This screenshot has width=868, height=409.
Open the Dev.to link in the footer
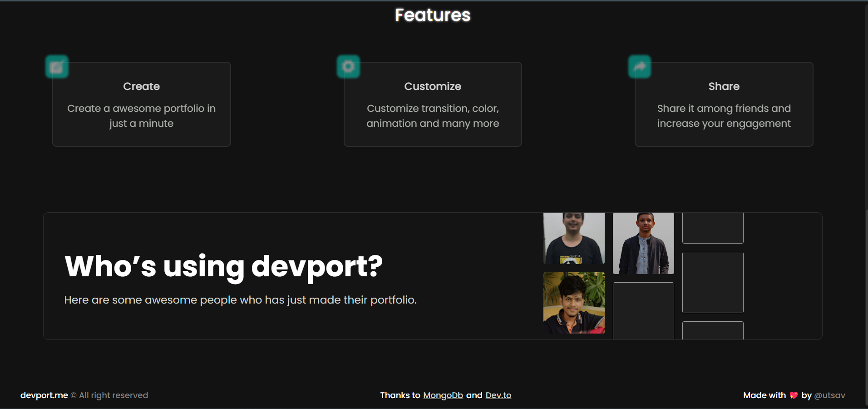(x=498, y=395)
